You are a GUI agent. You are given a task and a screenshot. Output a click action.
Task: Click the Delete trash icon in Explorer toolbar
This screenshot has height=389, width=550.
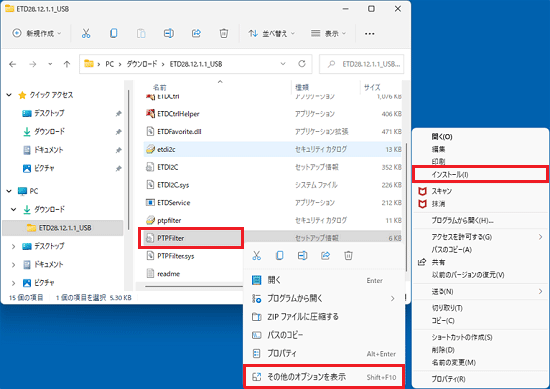coord(224,33)
